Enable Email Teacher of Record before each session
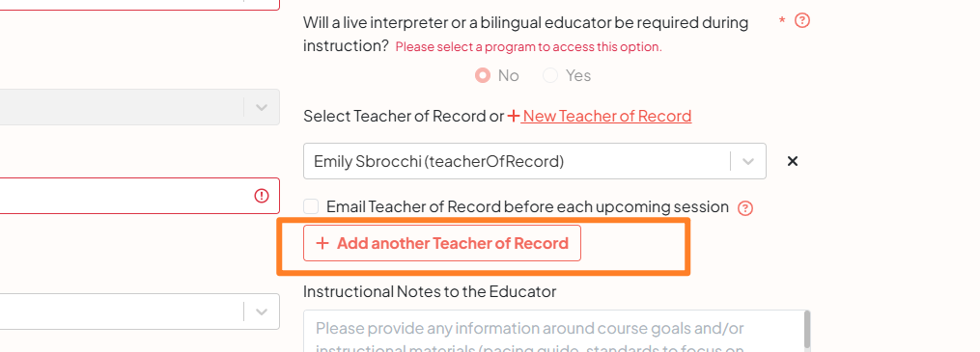 click(311, 206)
